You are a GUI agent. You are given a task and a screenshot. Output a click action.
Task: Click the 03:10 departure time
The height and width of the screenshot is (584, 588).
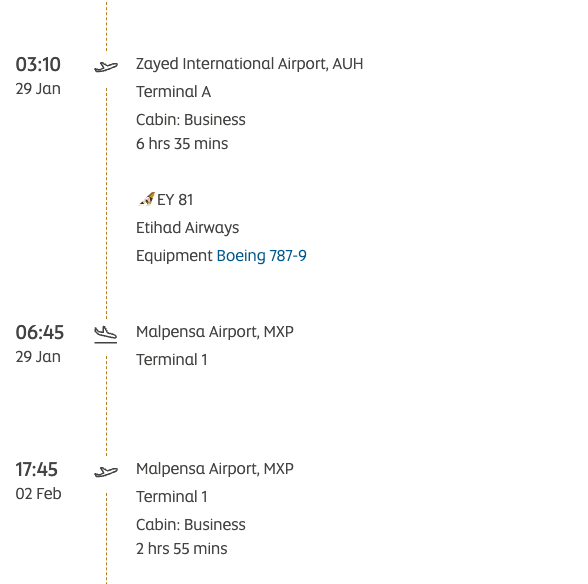[x=38, y=65]
